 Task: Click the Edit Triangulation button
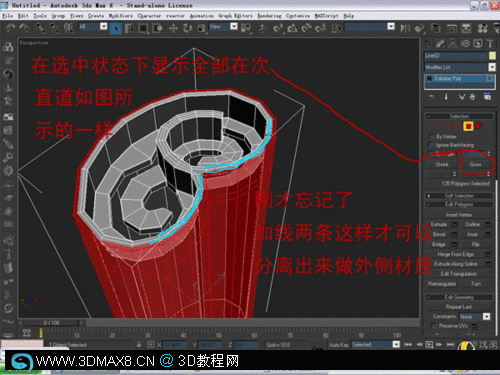[x=459, y=274]
